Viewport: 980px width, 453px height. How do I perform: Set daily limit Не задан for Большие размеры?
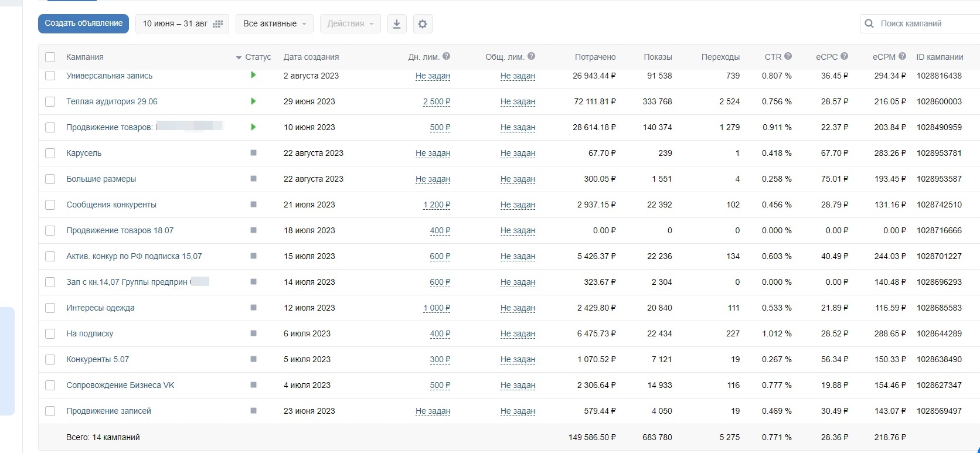tap(433, 179)
